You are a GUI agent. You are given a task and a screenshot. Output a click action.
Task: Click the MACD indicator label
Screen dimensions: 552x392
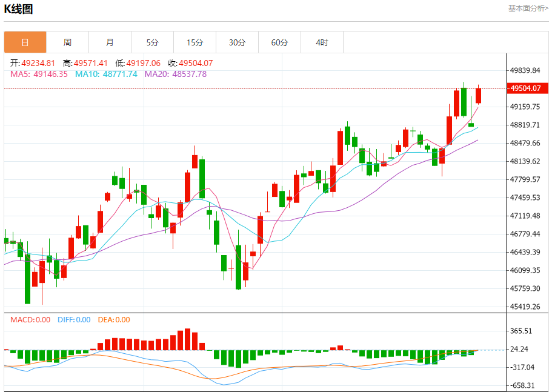(30, 319)
